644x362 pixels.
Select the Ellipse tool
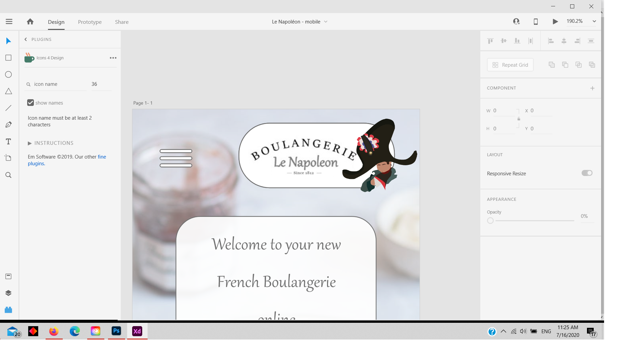pos(8,74)
